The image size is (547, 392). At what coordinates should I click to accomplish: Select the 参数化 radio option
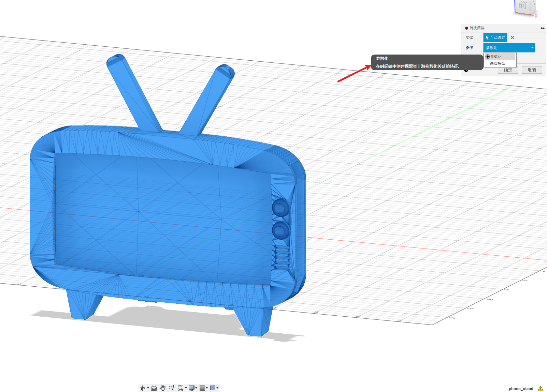click(488, 57)
